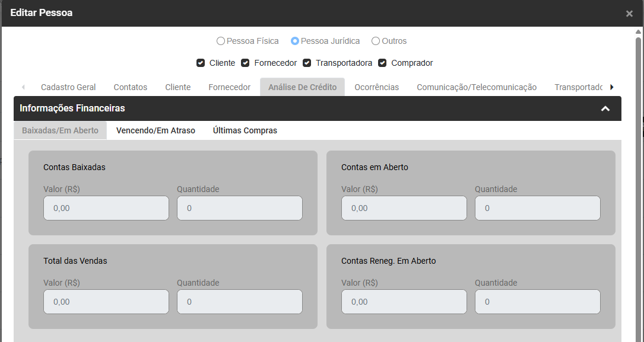Click the Total das Vendas heading
This screenshot has height=342, width=644.
(x=75, y=261)
